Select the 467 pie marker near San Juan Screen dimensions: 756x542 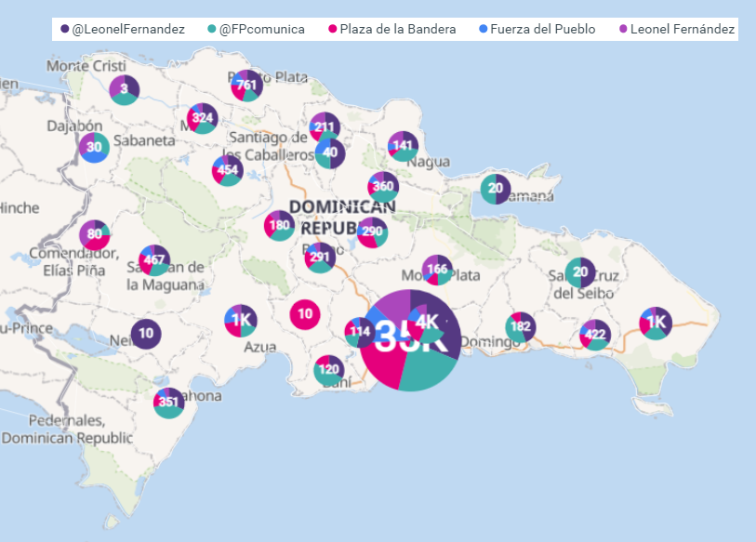click(x=154, y=260)
